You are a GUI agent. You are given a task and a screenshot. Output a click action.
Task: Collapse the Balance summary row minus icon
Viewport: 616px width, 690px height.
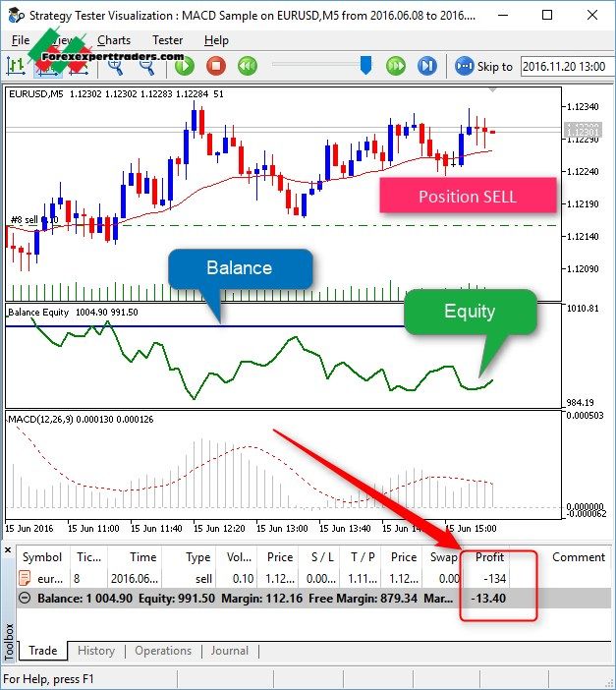point(26,599)
